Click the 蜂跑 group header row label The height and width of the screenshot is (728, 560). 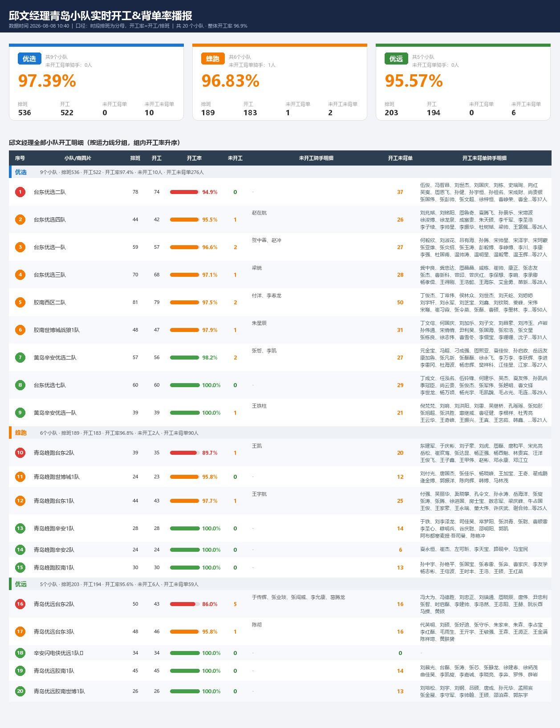[21, 433]
